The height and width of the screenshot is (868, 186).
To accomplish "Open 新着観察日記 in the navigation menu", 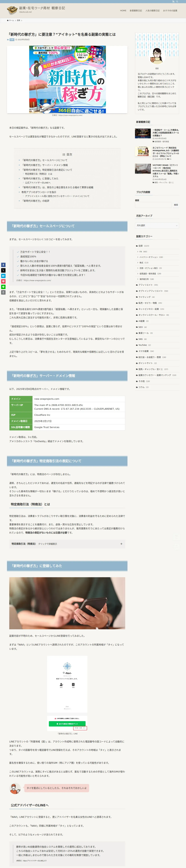I will tap(136, 10).
